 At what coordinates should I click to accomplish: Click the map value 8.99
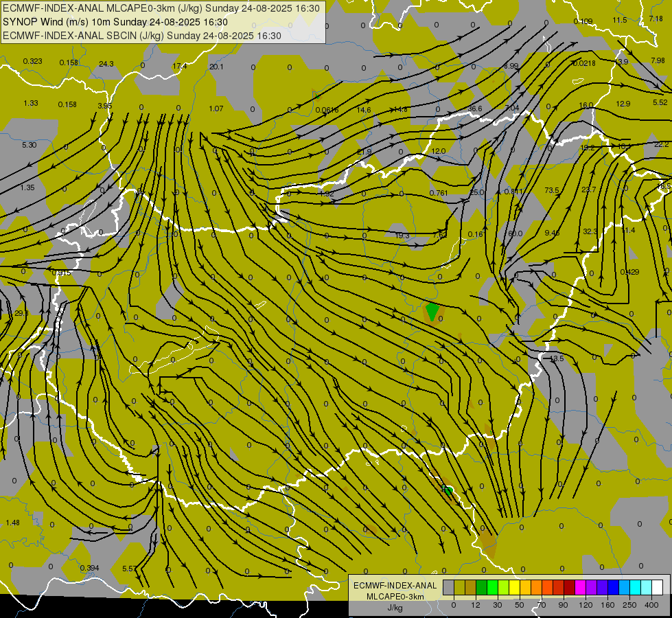tap(511, 66)
